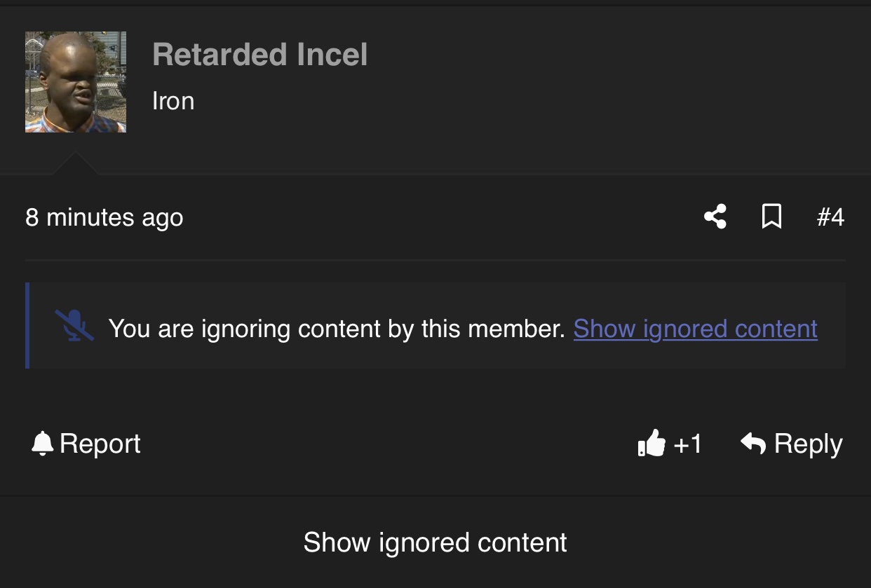Open the post permalink labeled #4
This screenshot has height=588, width=871.
(831, 217)
